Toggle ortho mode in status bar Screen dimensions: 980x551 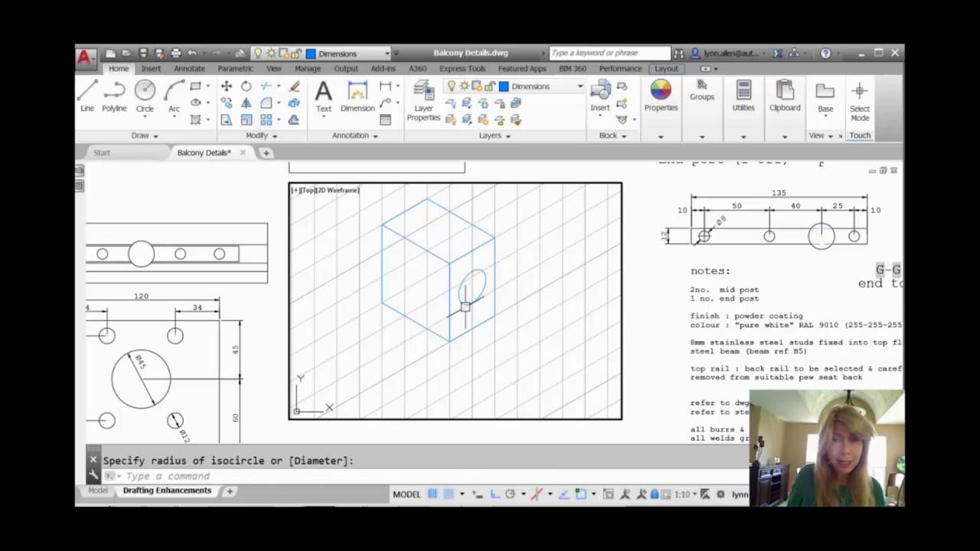click(495, 494)
